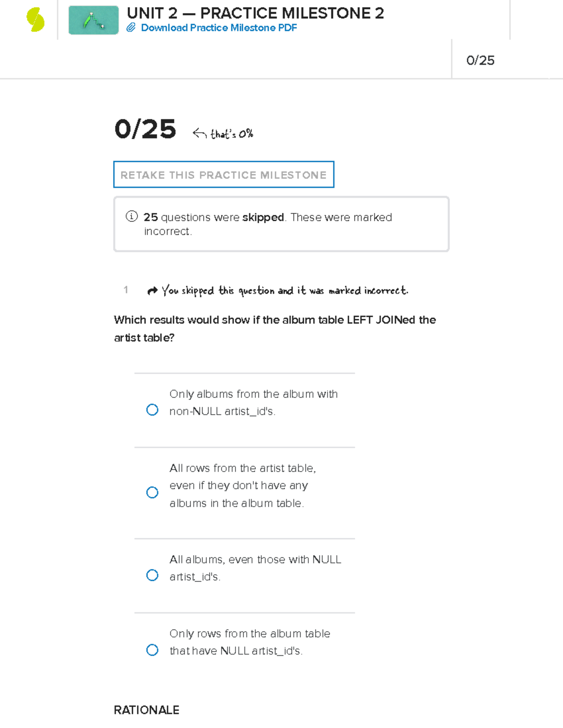Click the "You skipped this question" message
This screenshot has width=563, height=728.
click(285, 290)
